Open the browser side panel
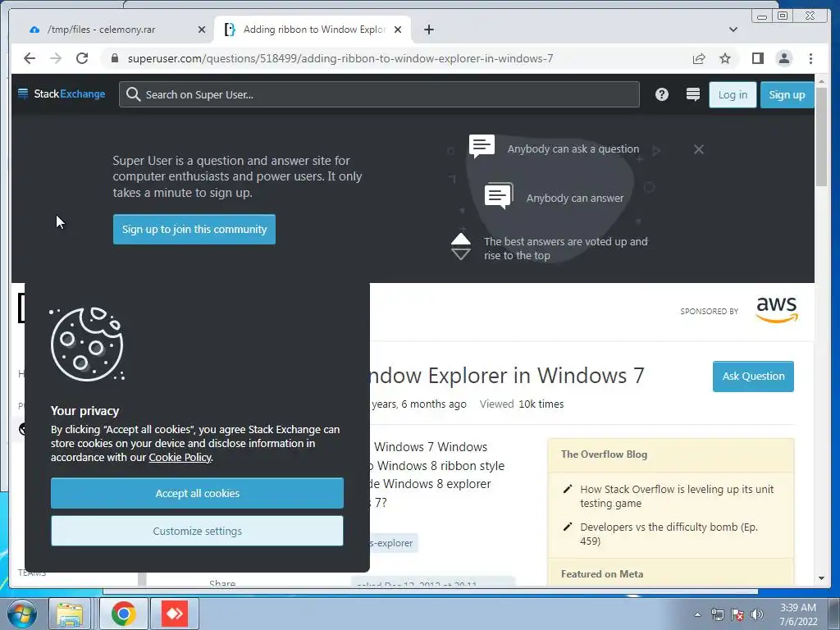 (x=757, y=58)
